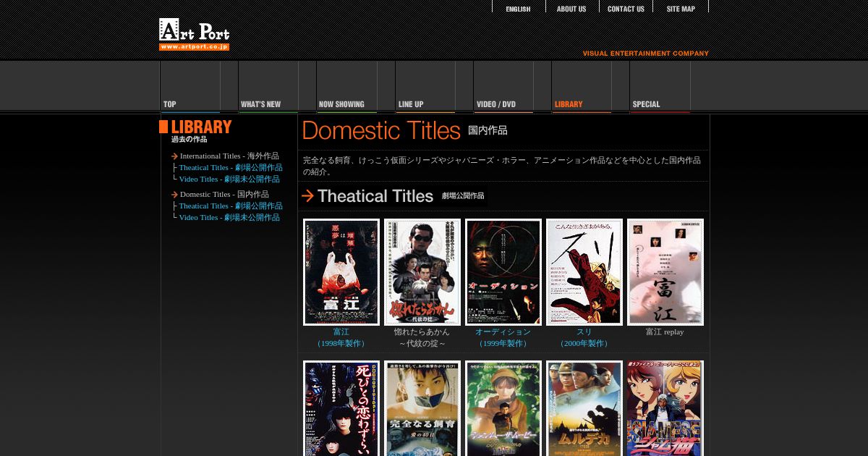Image resolution: width=868 pixels, height=456 pixels.
Task: Open the VIDEO / DVD tab
Action: [x=503, y=87]
